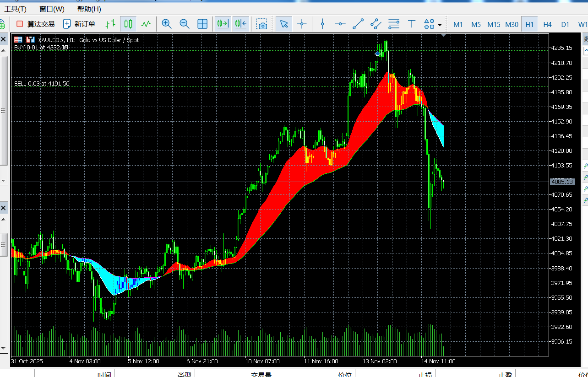Open the 工具(T) menu
This screenshot has width=588, height=377.
[16, 9]
